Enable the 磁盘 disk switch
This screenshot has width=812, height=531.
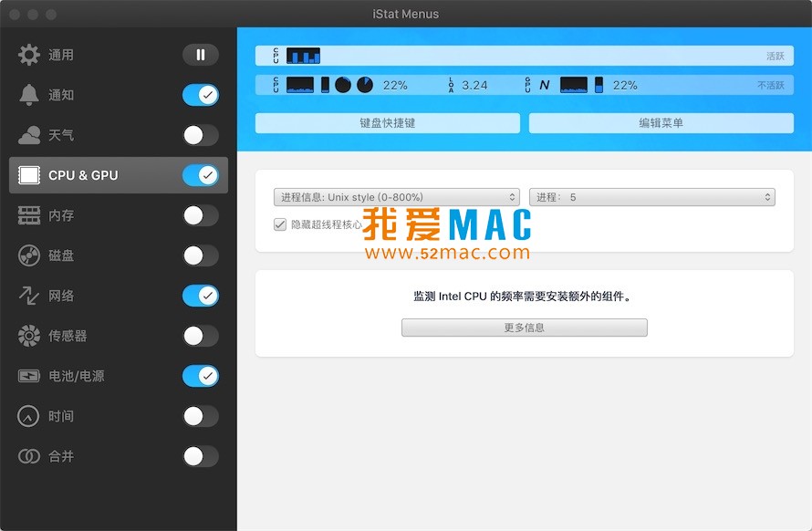coord(201,255)
